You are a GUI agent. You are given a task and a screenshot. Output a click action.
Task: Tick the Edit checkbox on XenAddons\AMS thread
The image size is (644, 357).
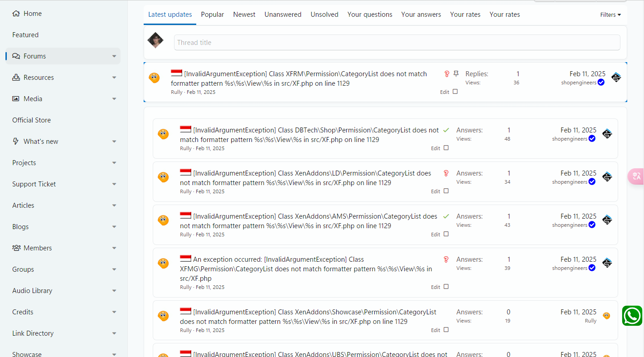coord(446,234)
